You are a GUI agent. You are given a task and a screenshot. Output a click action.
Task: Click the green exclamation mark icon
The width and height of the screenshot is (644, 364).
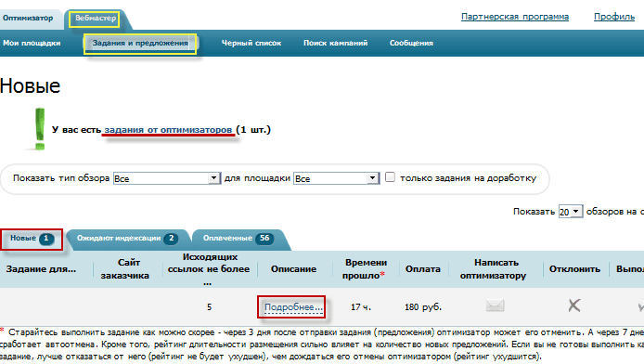(39, 129)
